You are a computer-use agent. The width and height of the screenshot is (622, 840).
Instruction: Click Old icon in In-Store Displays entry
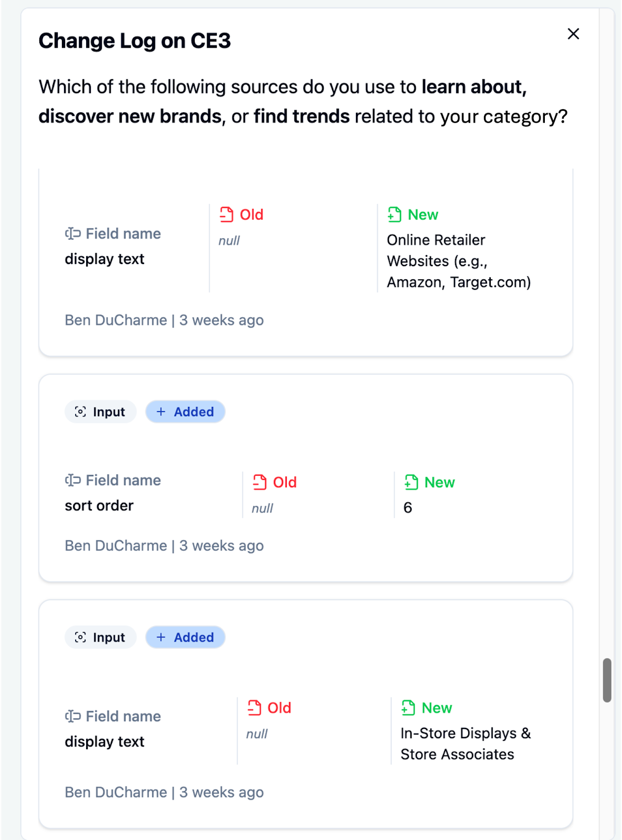coord(255,708)
